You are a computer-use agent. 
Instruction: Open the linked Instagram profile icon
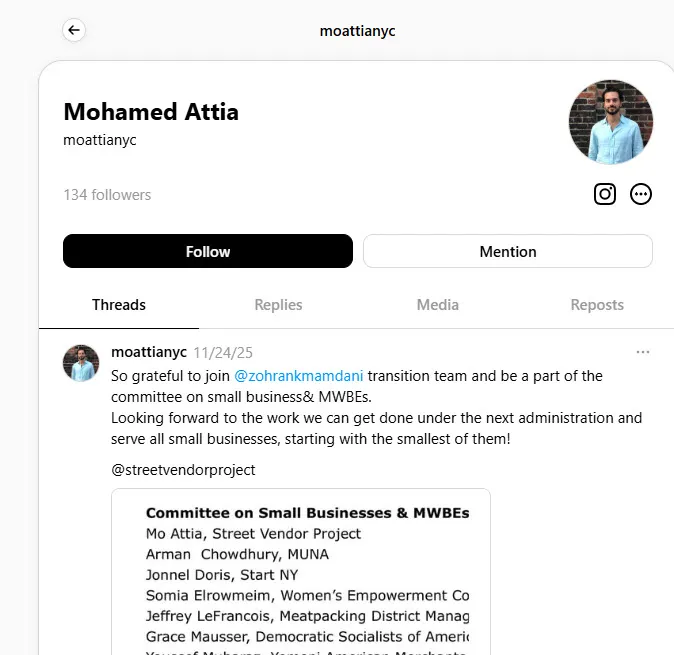(605, 194)
